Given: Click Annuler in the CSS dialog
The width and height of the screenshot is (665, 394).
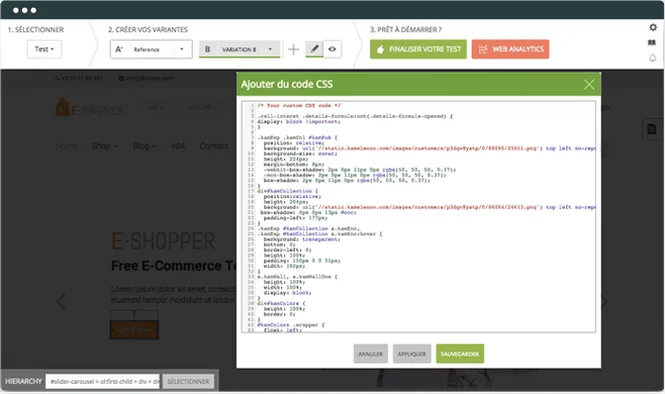Looking at the screenshot, I should [x=371, y=354].
